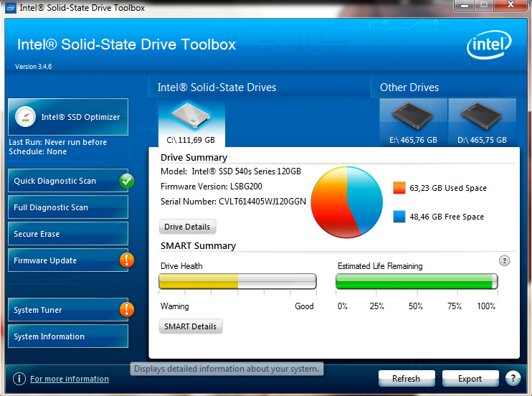This screenshot has height=396, width=532.
Task: Open SMART Details
Action: click(x=190, y=326)
